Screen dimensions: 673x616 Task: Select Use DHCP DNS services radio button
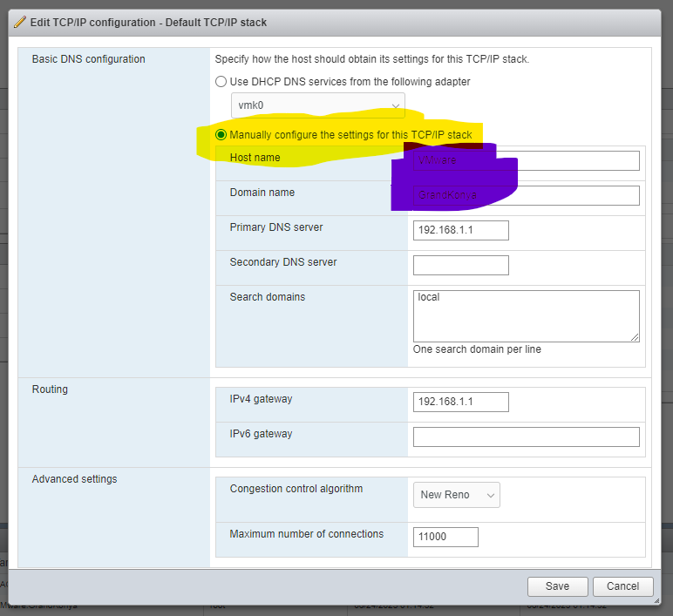pyautogui.click(x=221, y=82)
